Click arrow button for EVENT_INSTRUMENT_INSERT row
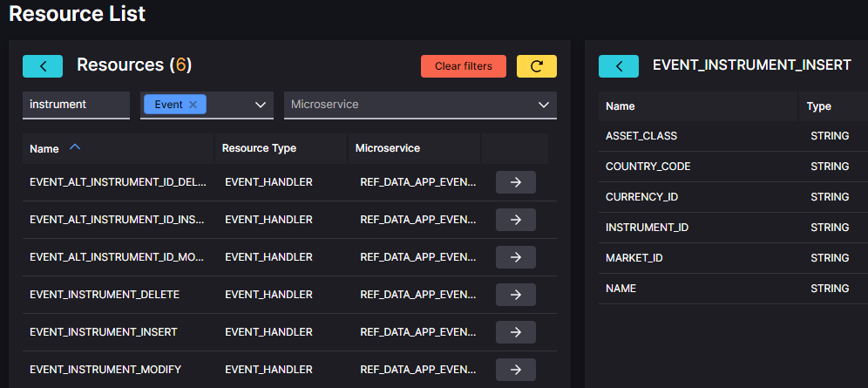This screenshot has height=388, width=868. point(515,332)
